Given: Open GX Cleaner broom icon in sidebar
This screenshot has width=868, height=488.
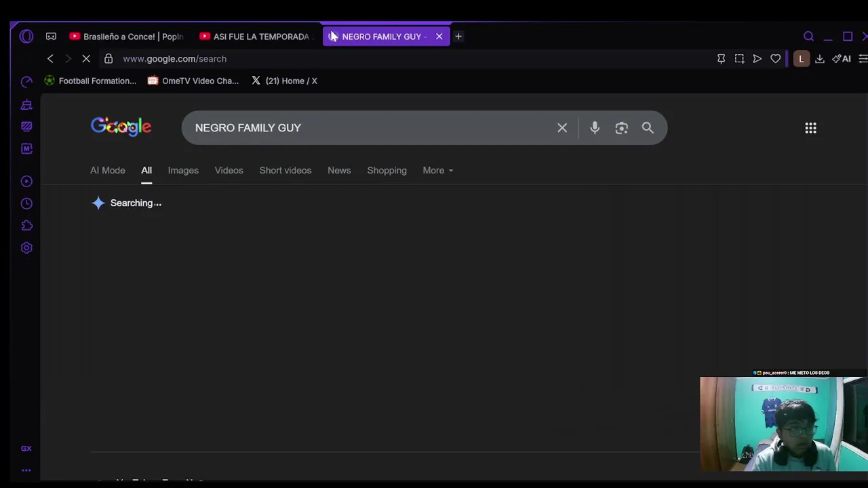Looking at the screenshot, I should point(26,104).
